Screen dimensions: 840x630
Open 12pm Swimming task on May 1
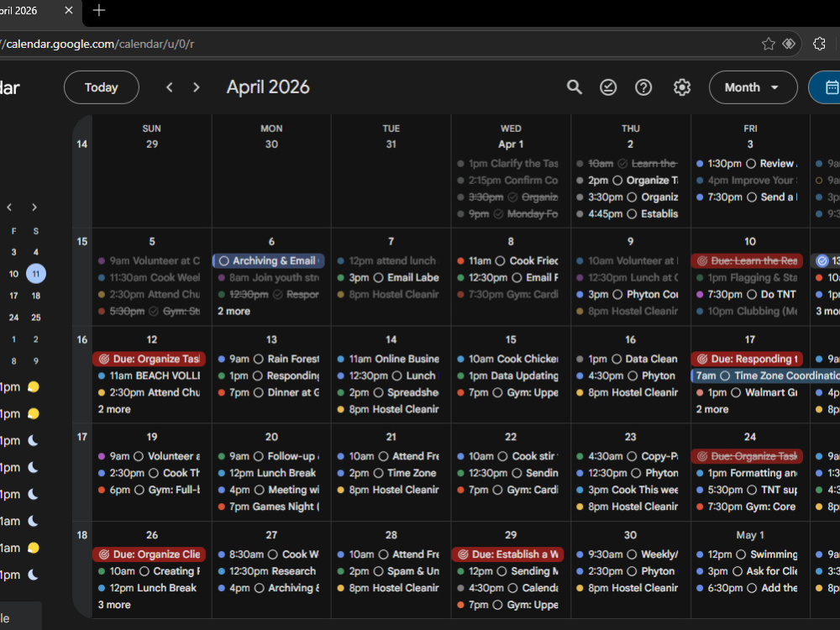(748, 554)
